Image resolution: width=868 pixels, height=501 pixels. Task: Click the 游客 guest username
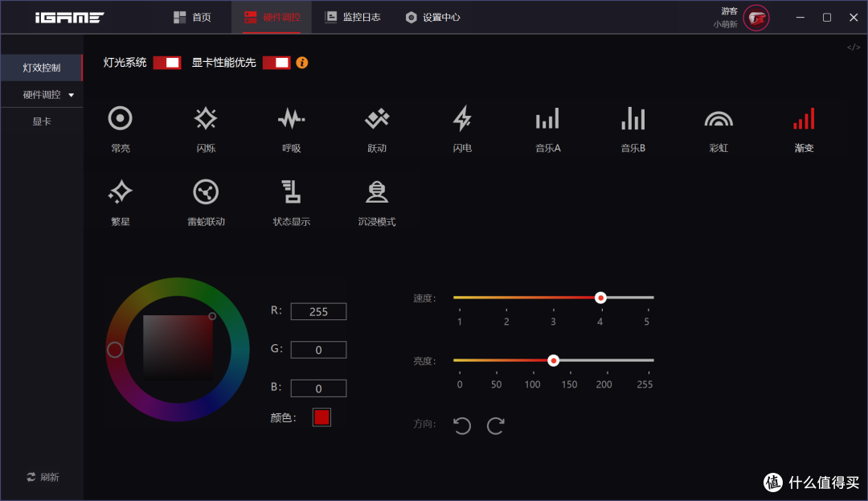[729, 11]
